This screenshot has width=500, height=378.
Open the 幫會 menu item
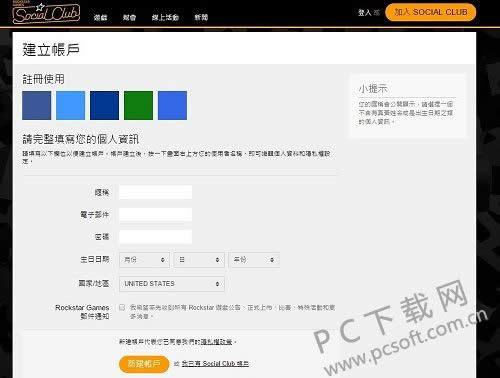[x=129, y=17]
